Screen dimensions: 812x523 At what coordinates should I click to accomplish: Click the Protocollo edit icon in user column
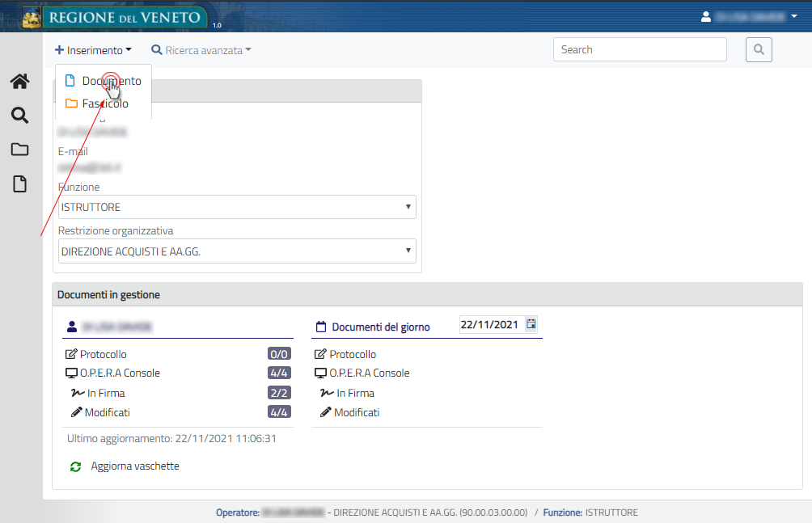coord(71,354)
